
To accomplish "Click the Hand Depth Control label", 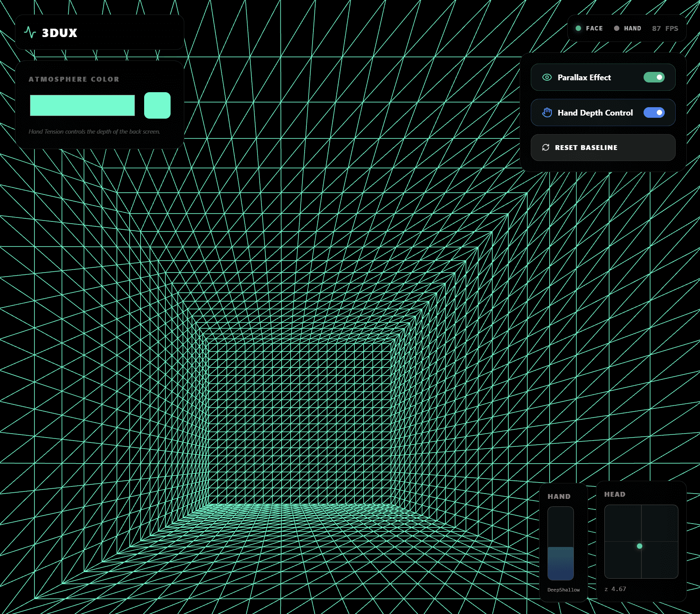I will pos(595,113).
